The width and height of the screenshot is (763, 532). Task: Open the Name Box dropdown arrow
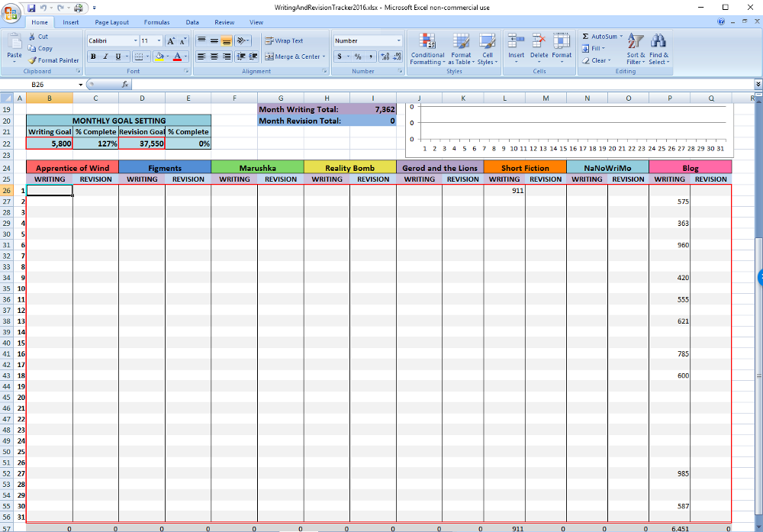tap(80, 84)
